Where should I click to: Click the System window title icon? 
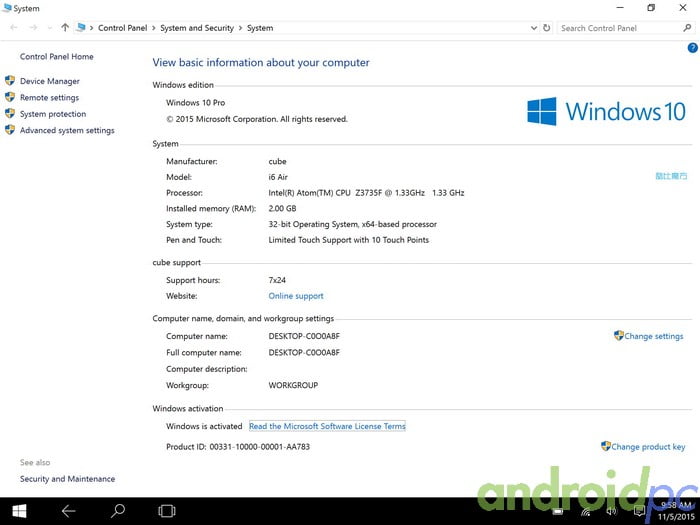[x=7, y=8]
